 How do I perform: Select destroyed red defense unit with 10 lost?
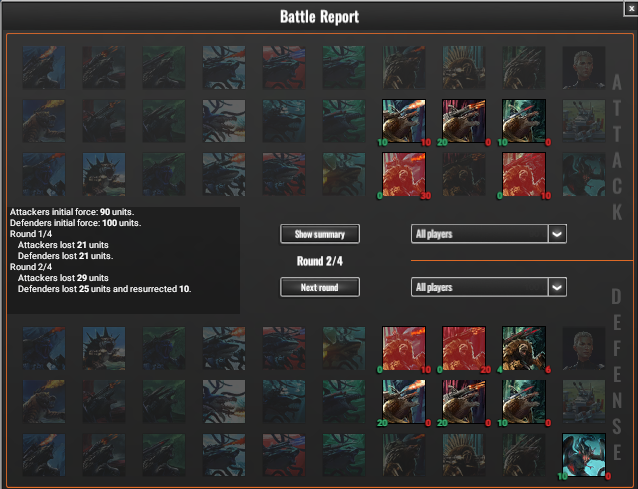pos(404,348)
